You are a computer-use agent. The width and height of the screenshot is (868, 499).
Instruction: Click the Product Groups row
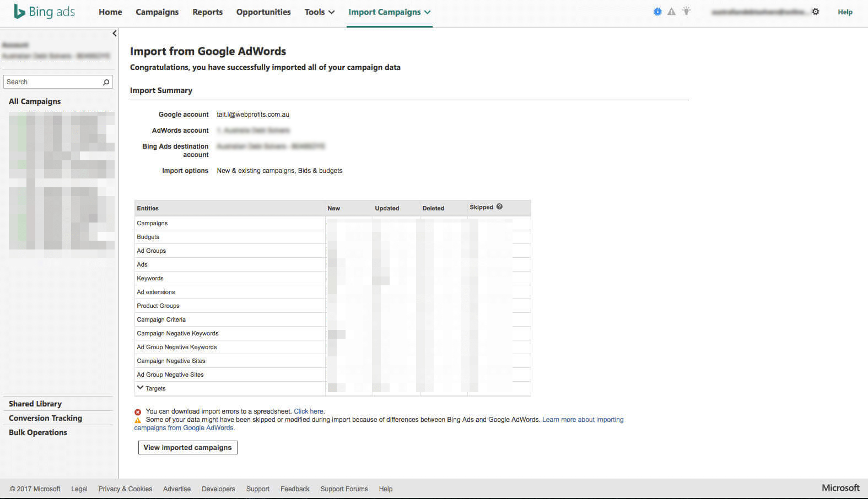(x=332, y=306)
